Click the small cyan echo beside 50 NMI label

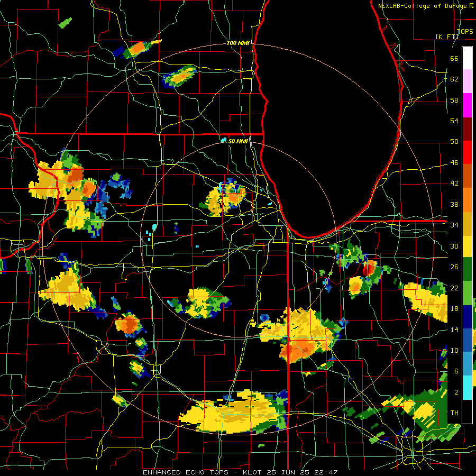(x=224, y=140)
